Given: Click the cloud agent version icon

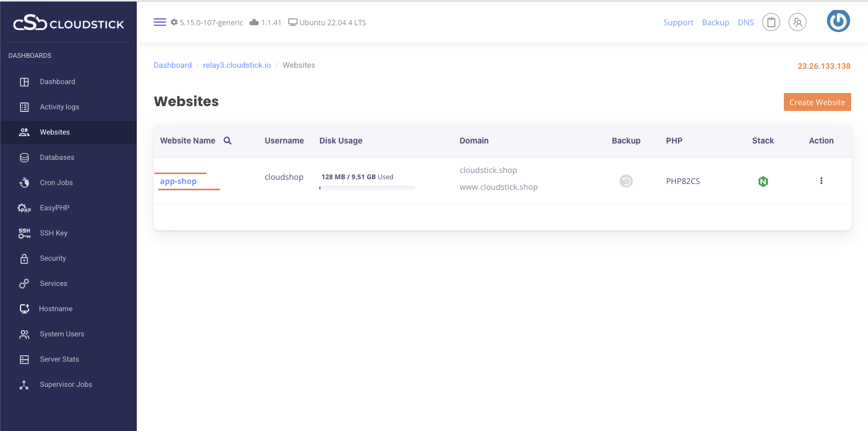Looking at the screenshot, I should pyautogui.click(x=254, y=22).
